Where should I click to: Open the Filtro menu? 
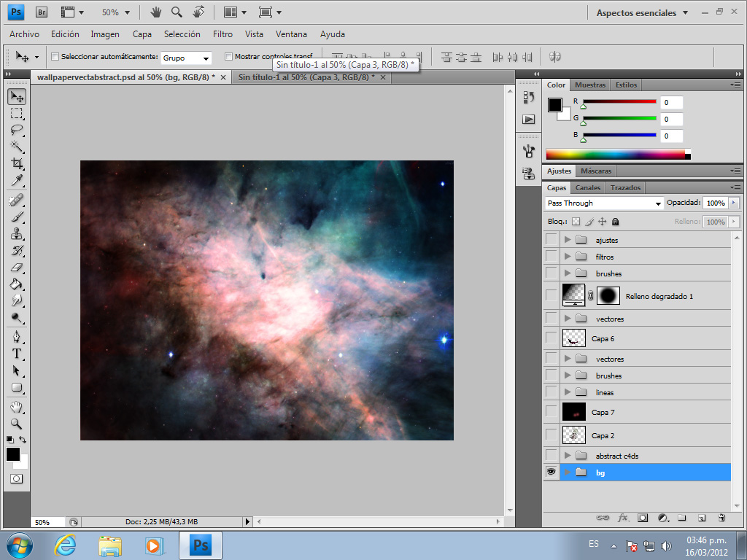tap(222, 34)
